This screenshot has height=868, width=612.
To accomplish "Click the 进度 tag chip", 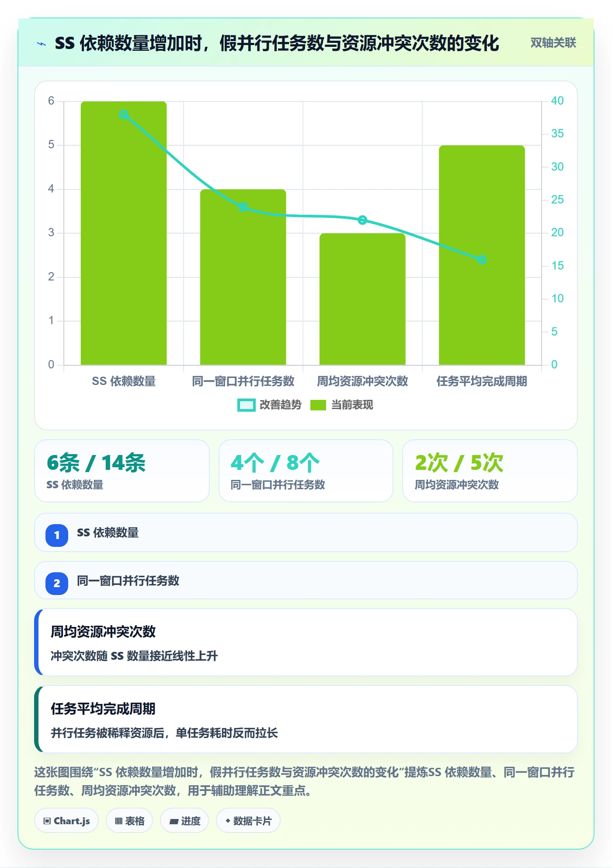I will point(184,821).
